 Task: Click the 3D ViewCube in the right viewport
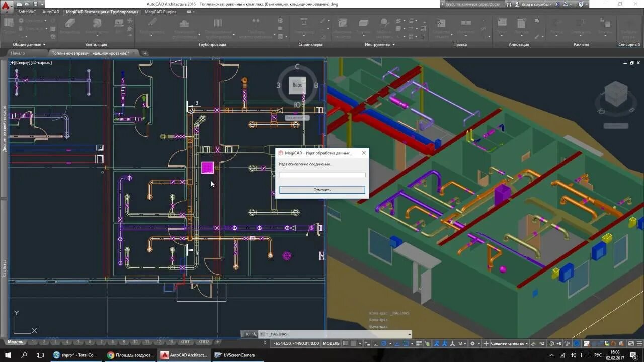click(615, 94)
